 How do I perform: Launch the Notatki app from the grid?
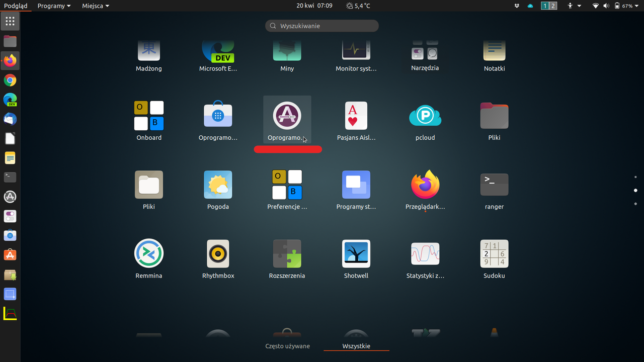[x=495, y=55]
